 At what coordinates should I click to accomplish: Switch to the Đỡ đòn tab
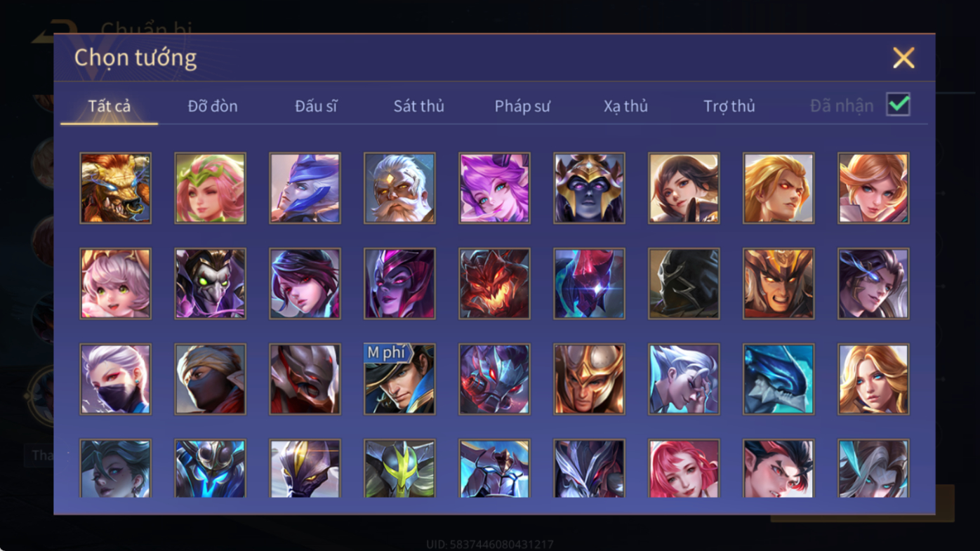213,106
